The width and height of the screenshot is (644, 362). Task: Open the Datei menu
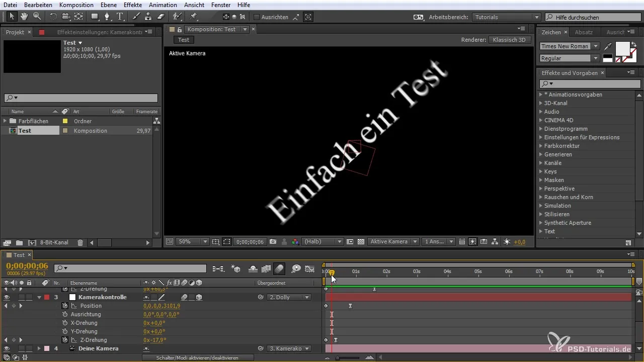click(x=10, y=5)
